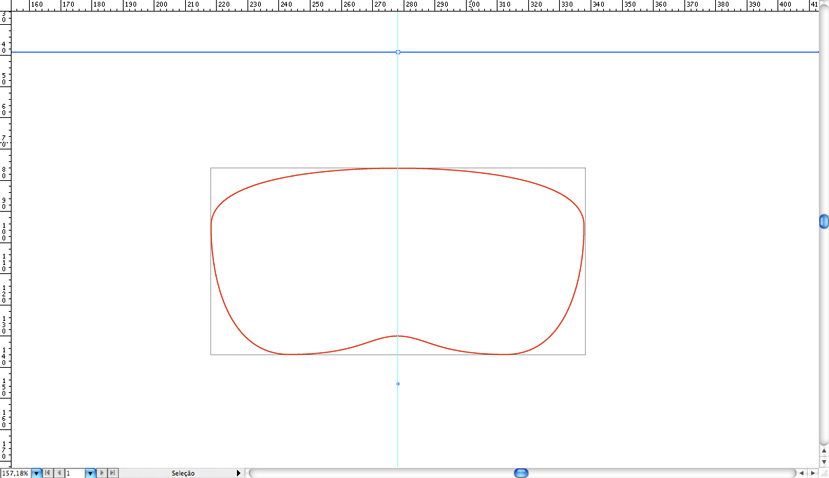
Task: Go to the previous artboard button
Action: coord(59,473)
